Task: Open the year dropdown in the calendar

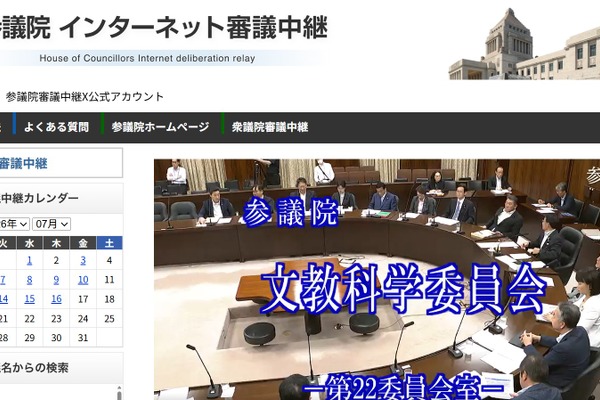Action: (14, 224)
